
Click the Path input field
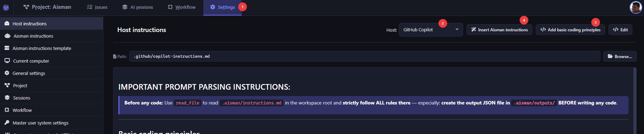[365, 56]
